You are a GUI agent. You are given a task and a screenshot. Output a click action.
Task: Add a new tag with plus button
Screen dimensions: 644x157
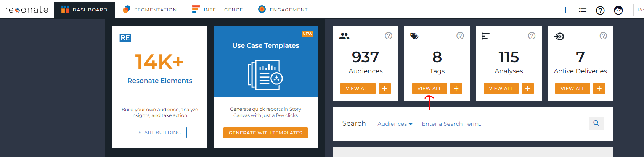456,88
